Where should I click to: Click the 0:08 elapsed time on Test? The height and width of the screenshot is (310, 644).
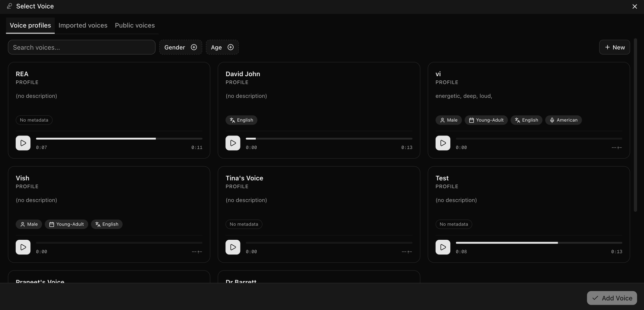461,252
